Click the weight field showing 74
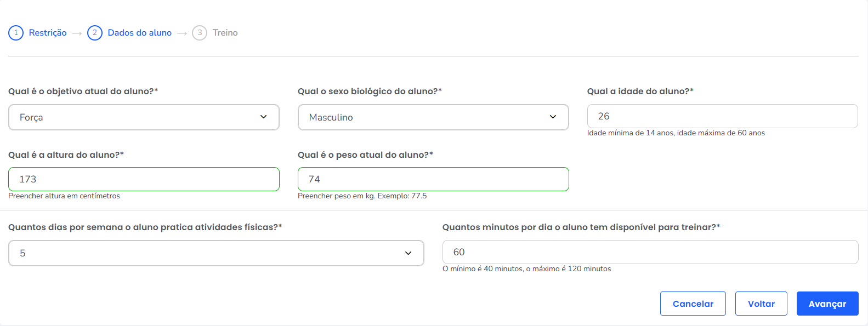 [433, 179]
